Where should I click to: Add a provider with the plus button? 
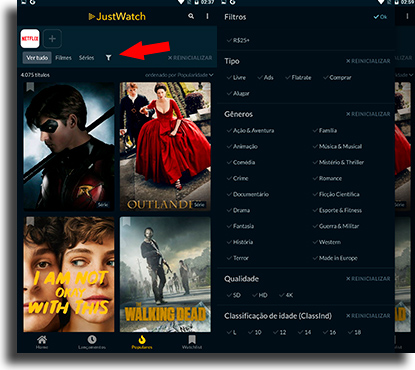click(52, 39)
